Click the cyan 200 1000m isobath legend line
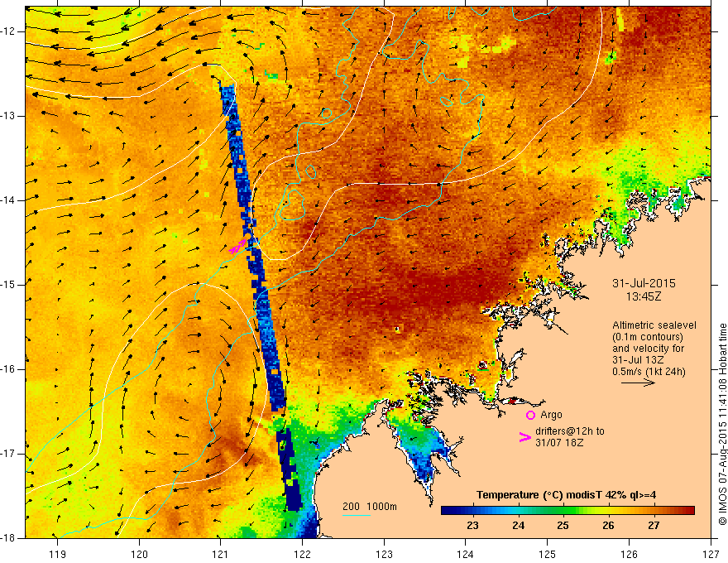 click(x=357, y=515)
